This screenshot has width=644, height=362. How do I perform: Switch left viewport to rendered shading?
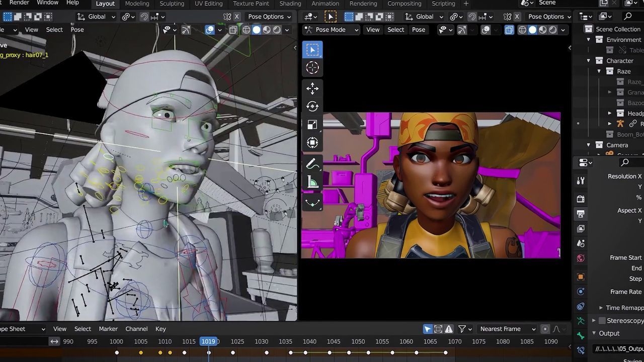coord(277,30)
